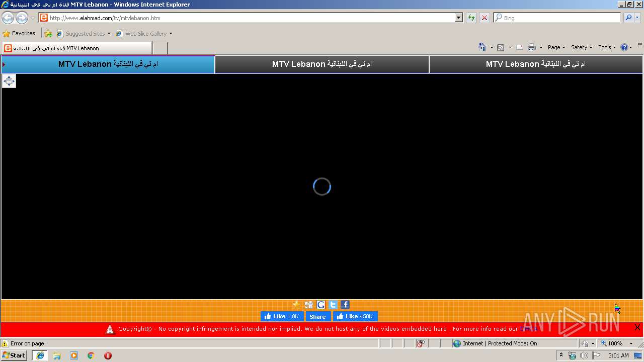
Task: Open Windows Explorer folder from taskbar
Action: click(x=57, y=355)
